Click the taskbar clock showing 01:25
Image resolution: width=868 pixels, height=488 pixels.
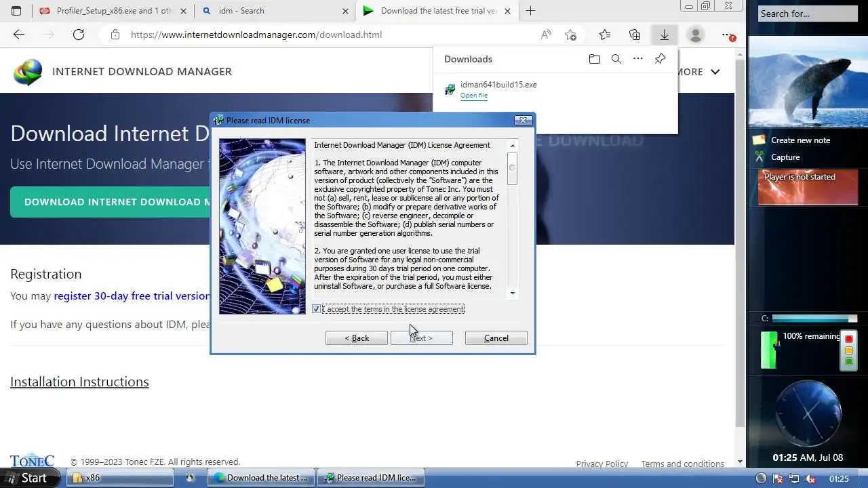tap(839, 479)
